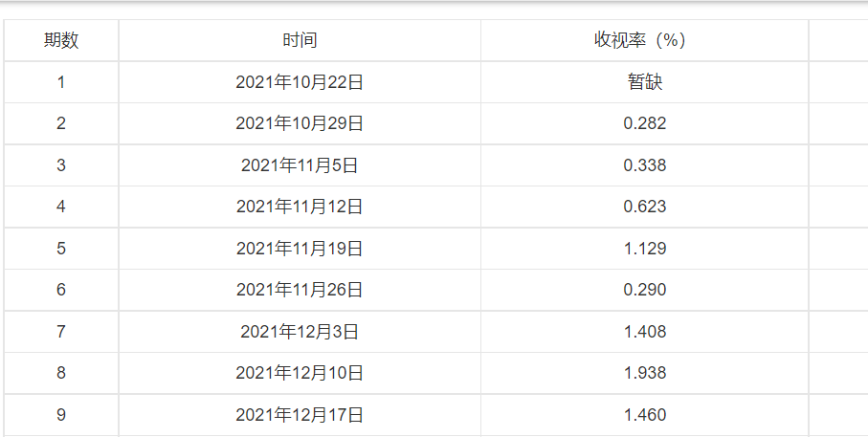Select the date 2021年11月12日

300,207
